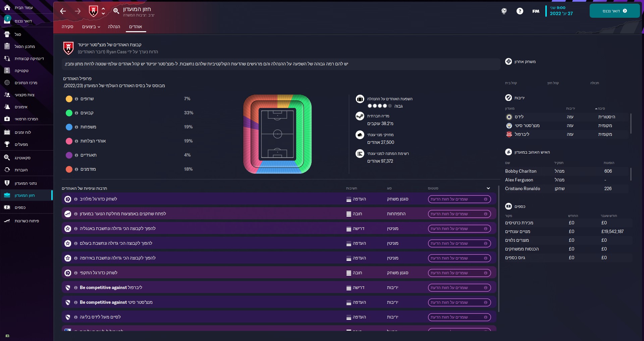Open the FM menu icon

click(x=536, y=11)
